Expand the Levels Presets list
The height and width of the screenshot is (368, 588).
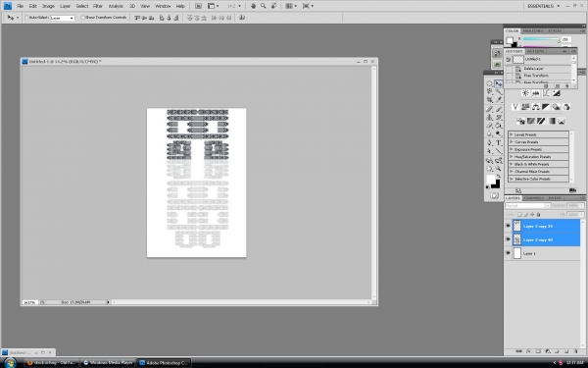[x=512, y=134]
